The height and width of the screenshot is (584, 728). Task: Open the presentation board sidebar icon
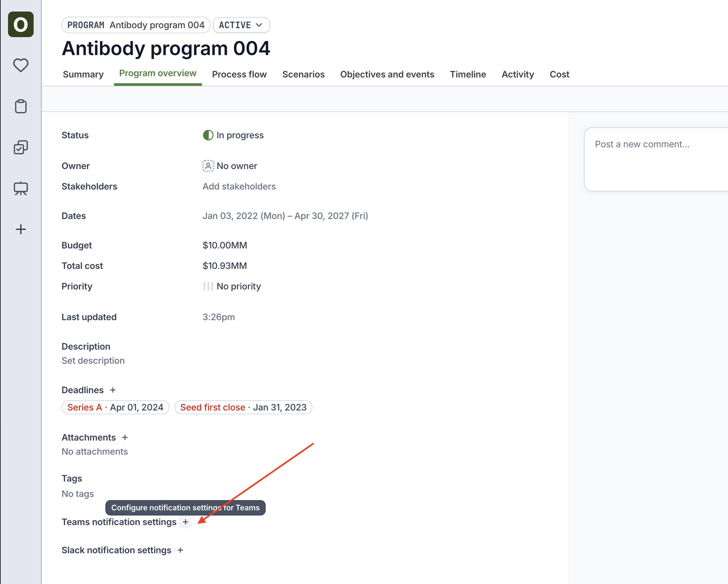point(21,188)
